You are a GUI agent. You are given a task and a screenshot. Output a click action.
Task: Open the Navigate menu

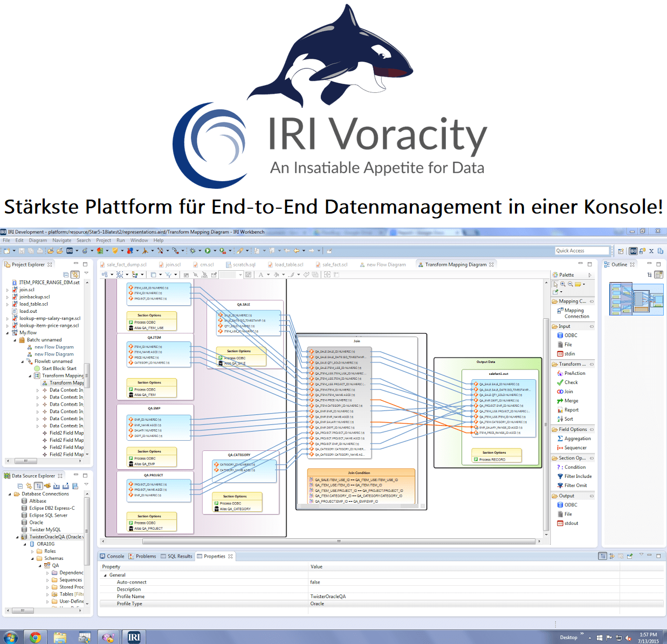[62, 241]
